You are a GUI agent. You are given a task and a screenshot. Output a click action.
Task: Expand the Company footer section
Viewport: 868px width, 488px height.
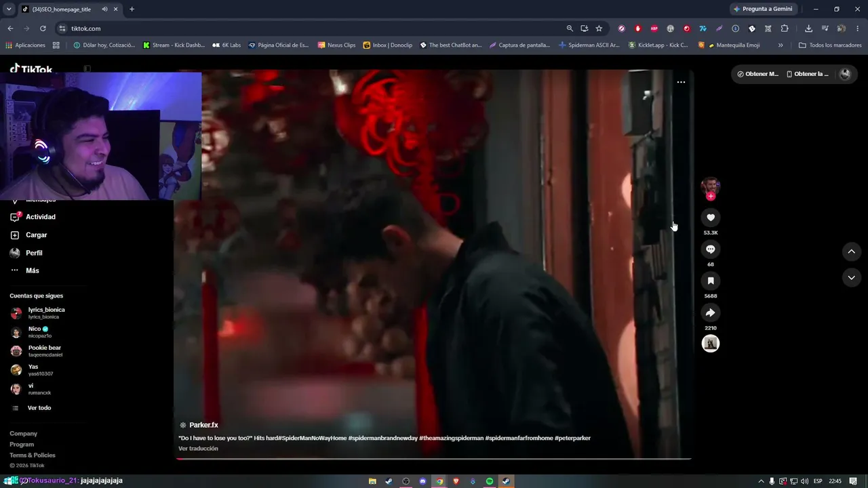pyautogui.click(x=24, y=434)
